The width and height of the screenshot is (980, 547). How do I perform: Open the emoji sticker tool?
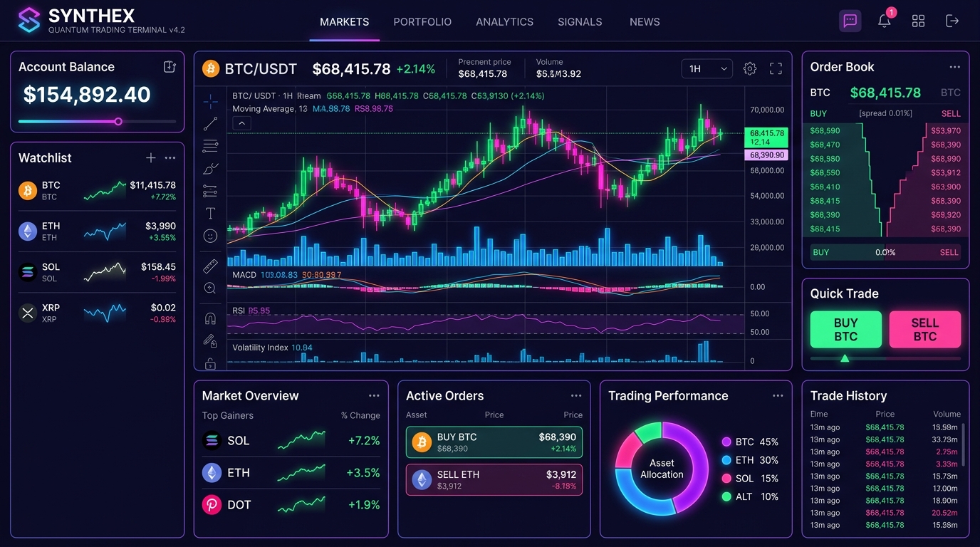[210, 236]
